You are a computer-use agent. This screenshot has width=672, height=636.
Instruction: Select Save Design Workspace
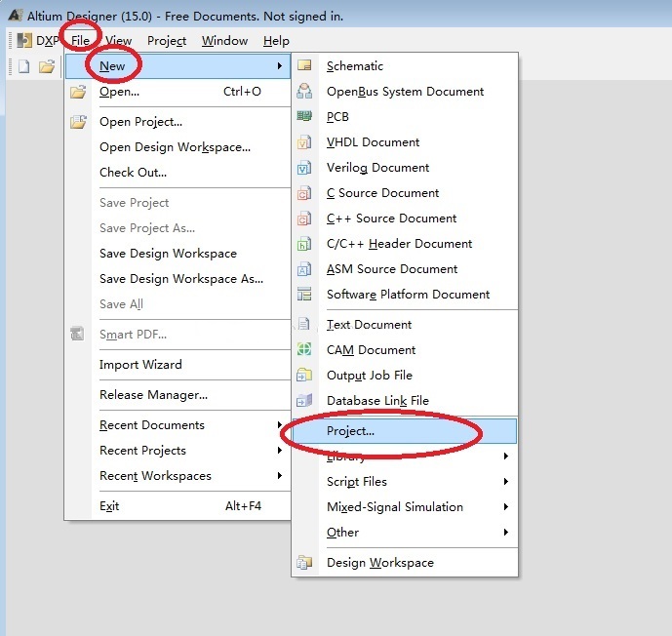(178, 254)
